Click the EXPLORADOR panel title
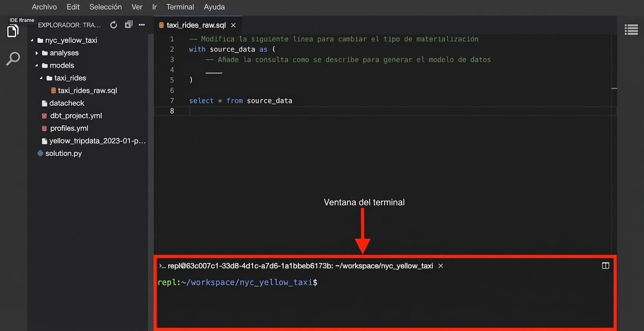The width and height of the screenshot is (644, 331). (69, 25)
